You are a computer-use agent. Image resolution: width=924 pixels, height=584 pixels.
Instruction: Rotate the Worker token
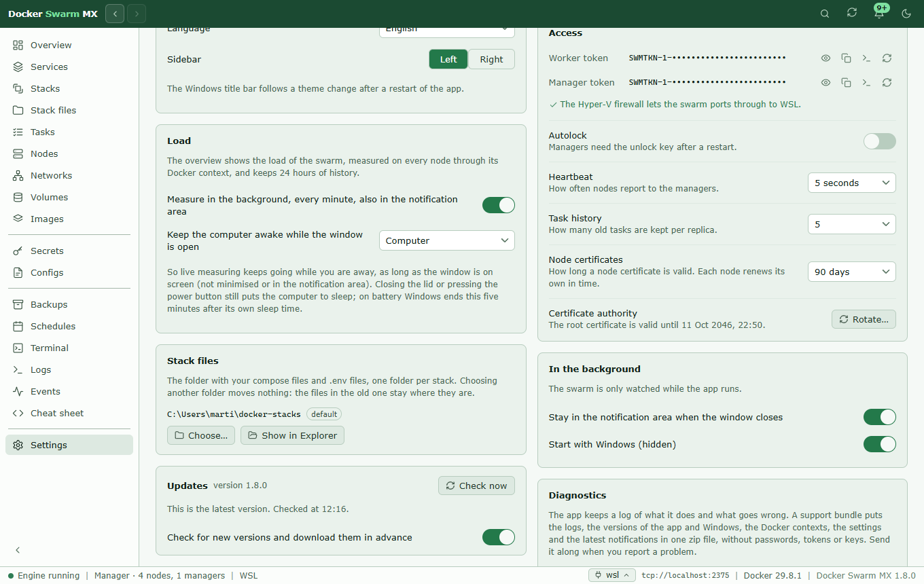(x=887, y=58)
